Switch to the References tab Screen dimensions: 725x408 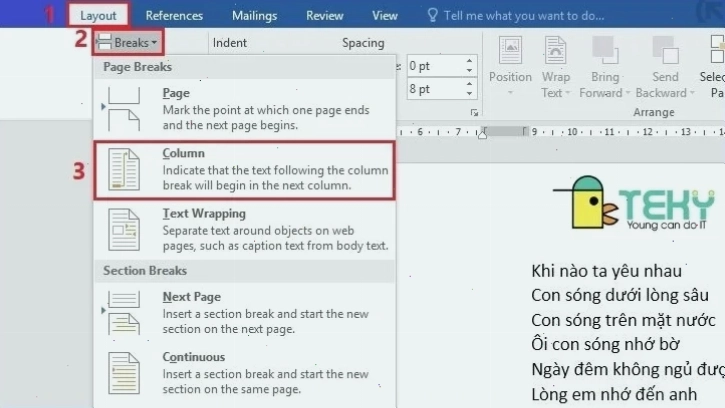(x=174, y=16)
